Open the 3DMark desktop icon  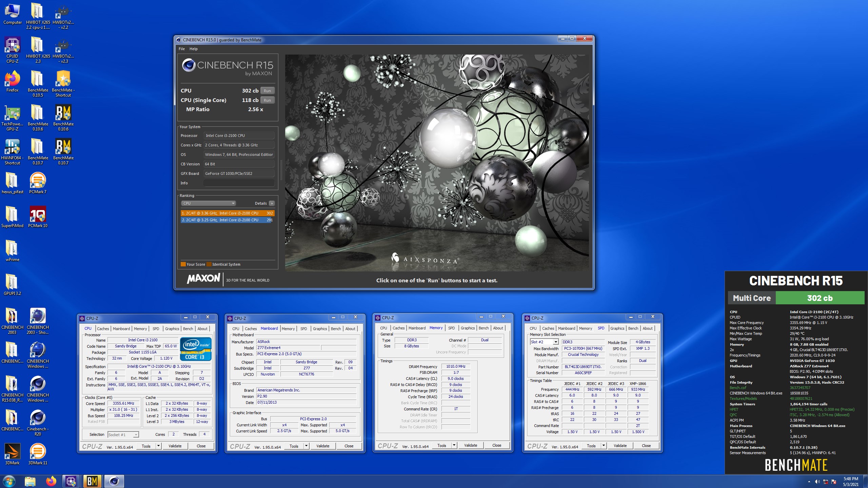click(12, 454)
